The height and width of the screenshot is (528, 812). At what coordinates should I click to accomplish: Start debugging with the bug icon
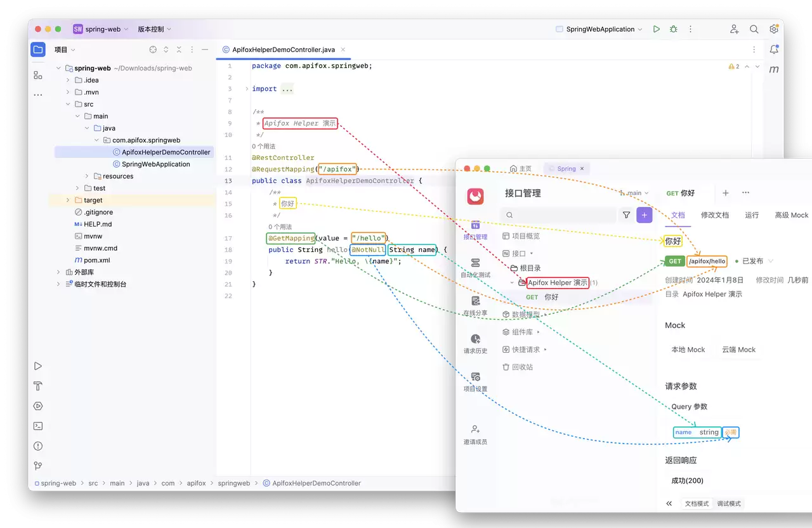674,29
